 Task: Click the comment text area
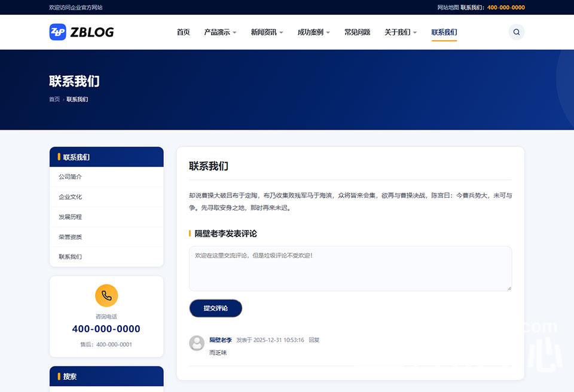click(350, 269)
